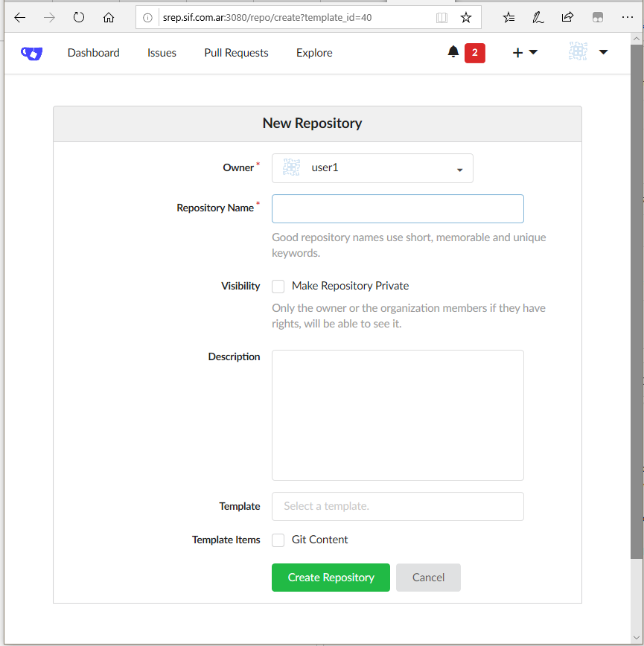Open the Explore menu item
Screen dimensions: 644x646
pyautogui.click(x=314, y=53)
